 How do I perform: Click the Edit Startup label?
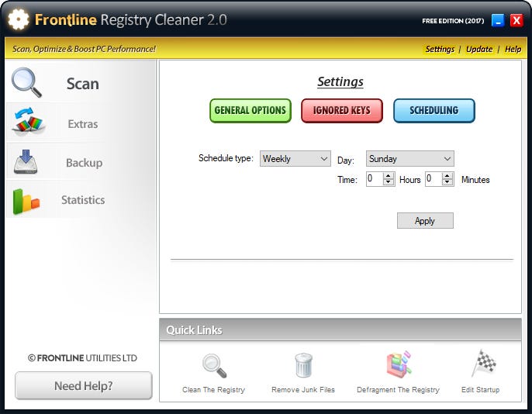point(481,390)
